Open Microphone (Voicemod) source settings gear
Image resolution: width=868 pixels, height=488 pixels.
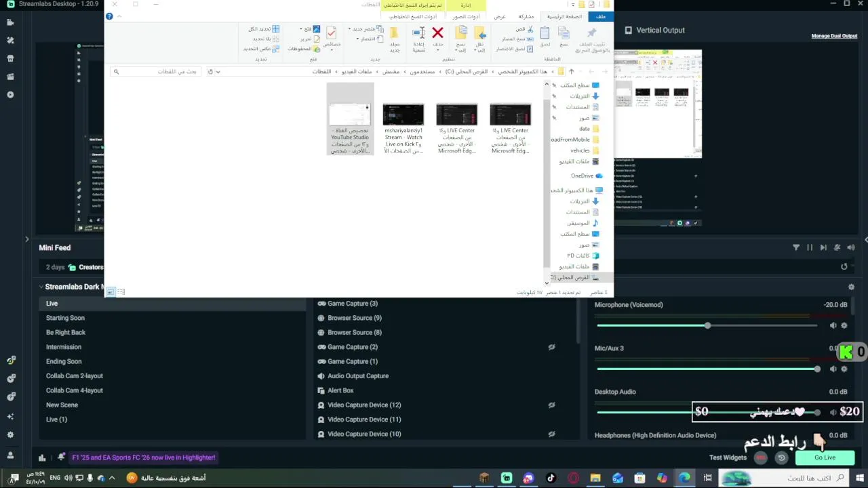(844, 325)
